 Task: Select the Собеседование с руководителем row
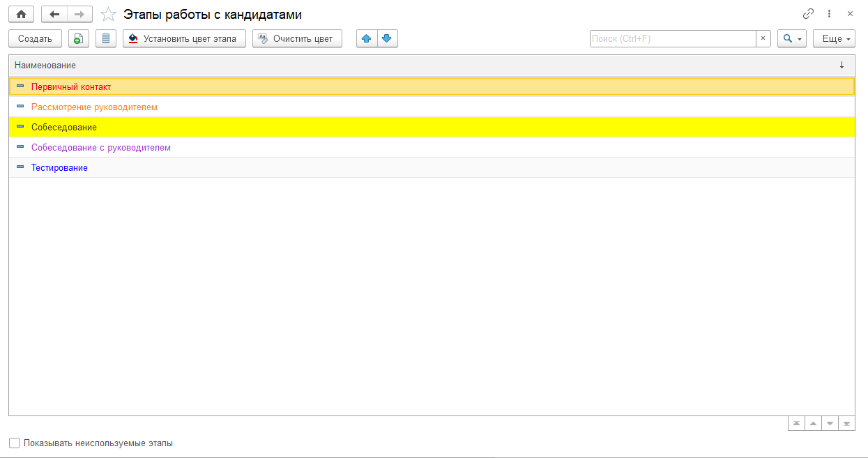[x=432, y=147]
